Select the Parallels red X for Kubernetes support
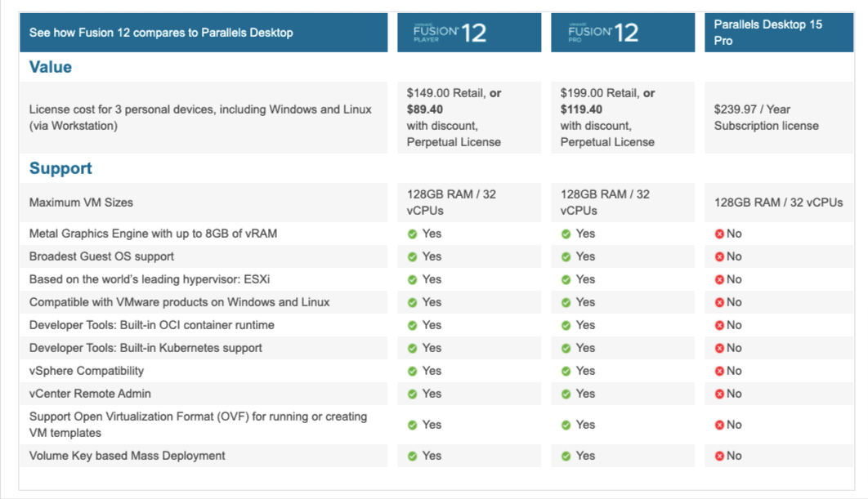 coord(719,349)
